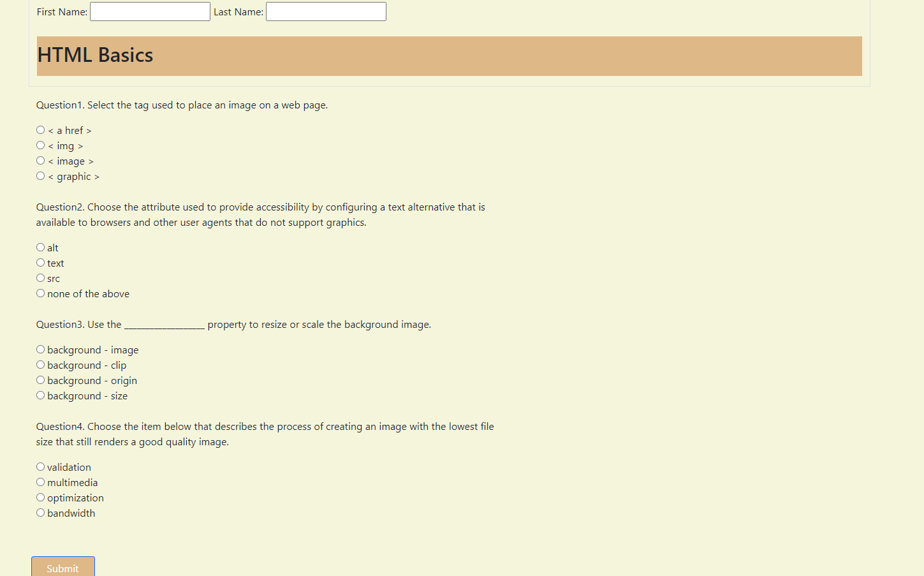Click the First Name text field

149,11
